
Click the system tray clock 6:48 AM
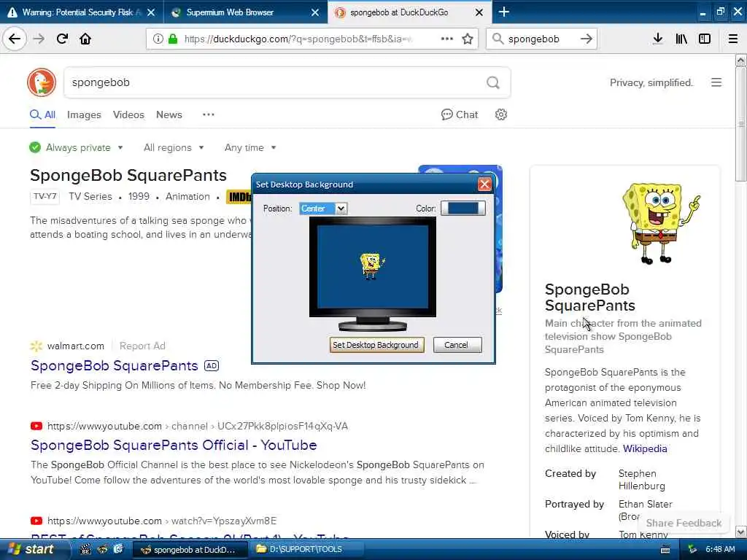tap(720, 550)
